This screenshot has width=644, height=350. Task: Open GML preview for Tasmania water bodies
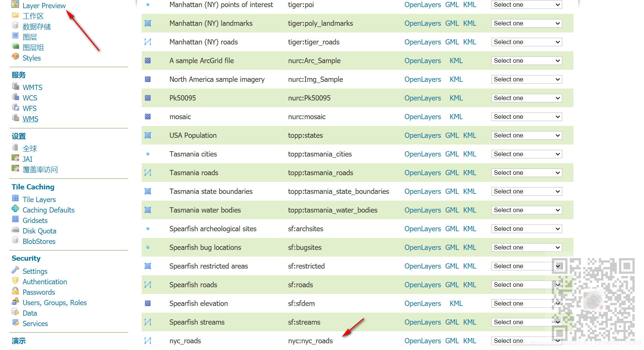pos(452,210)
